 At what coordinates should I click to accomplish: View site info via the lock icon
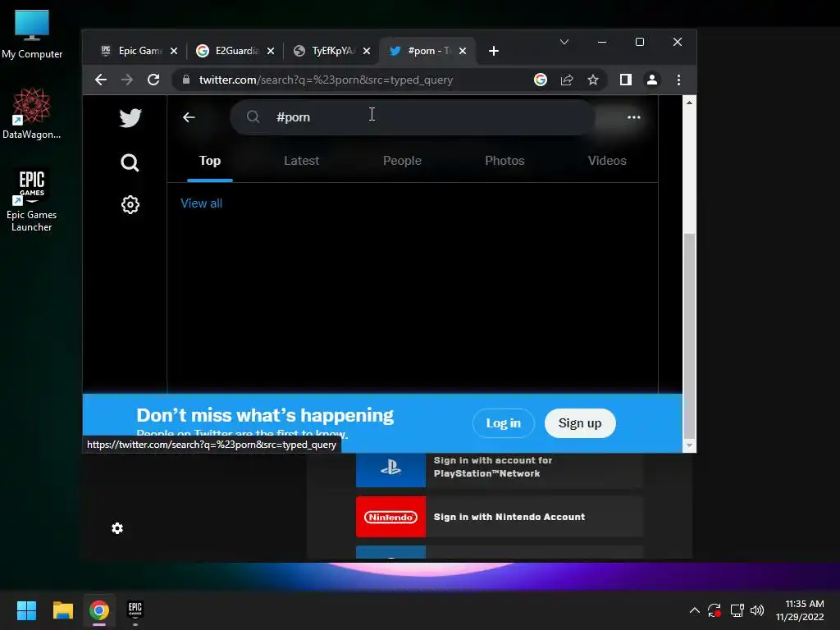(x=186, y=80)
